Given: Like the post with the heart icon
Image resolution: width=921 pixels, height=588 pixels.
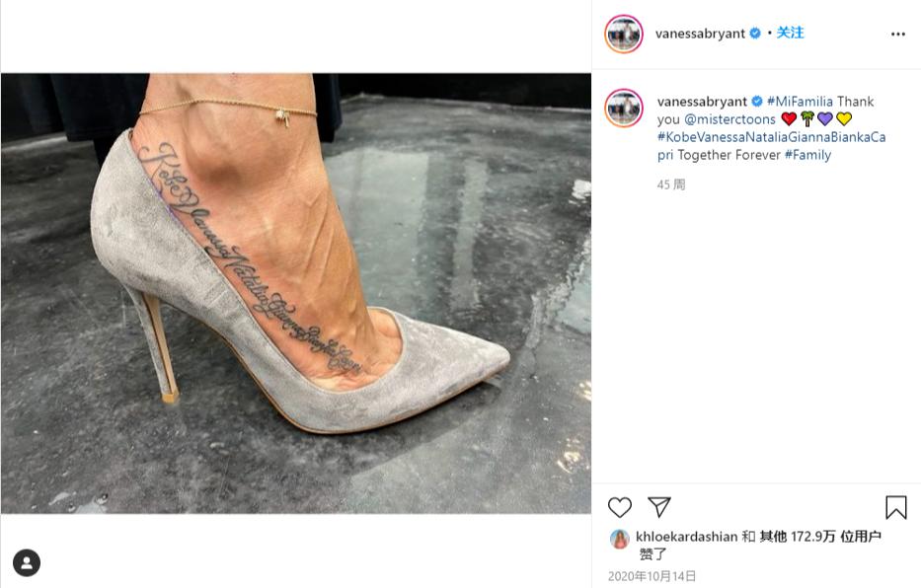Looking at the screenshot, I should coord(619,507).
